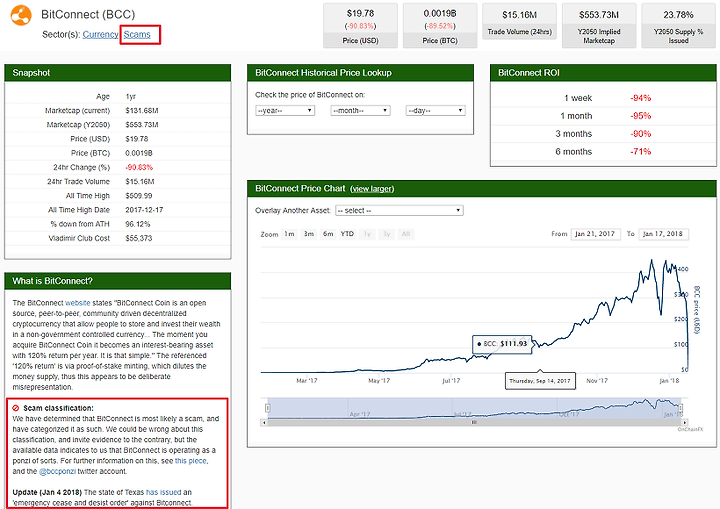Click the To date field Jan 17, 2018
This screenshot has height=509, width=720.
click(664, 234)
